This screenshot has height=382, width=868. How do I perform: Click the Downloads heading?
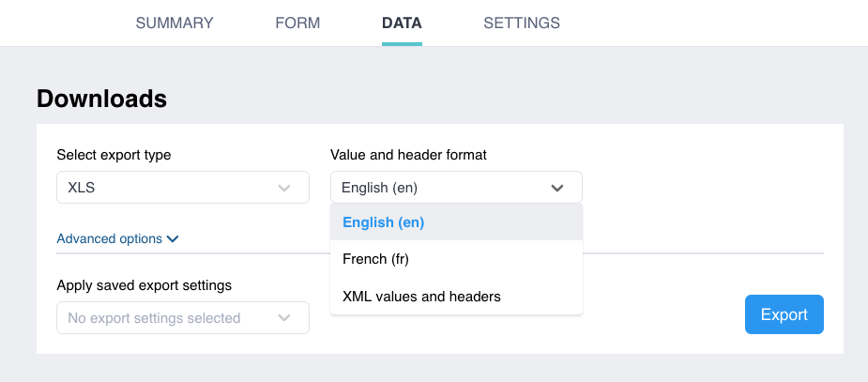101,98
